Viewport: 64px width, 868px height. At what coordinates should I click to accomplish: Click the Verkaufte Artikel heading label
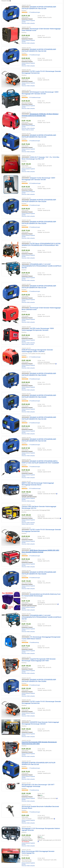coord(5,1)
